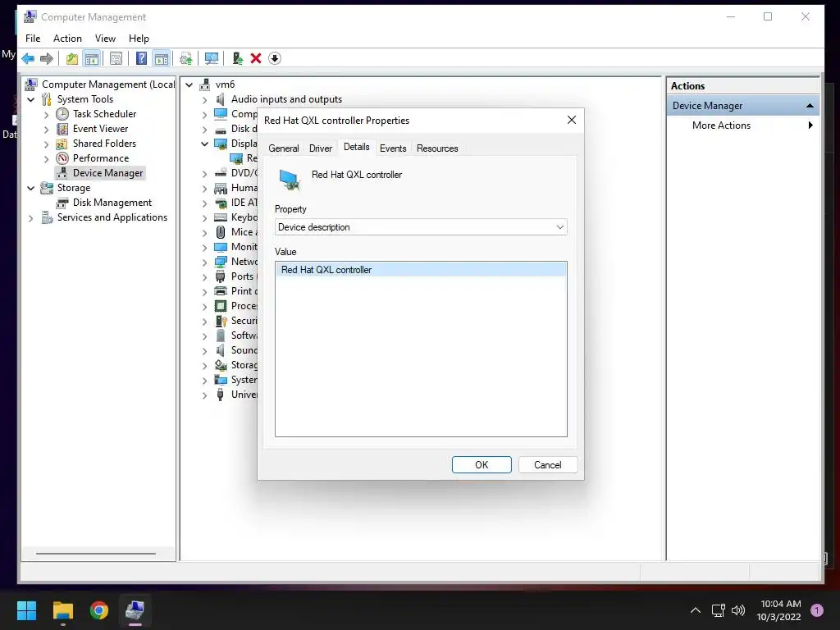Select Audio inputs and outputs device category
The width and height of the screenshot is (840, 630).
click(x=286, y=99)
